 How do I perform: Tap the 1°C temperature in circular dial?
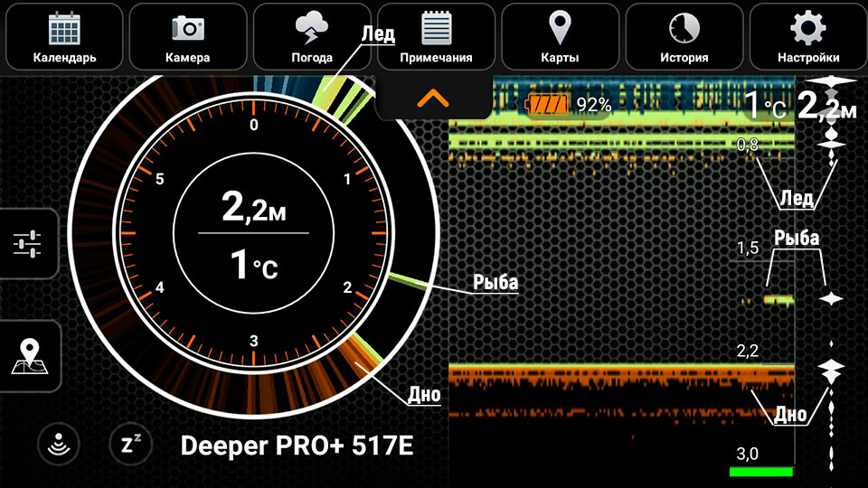tap(253, 266)
